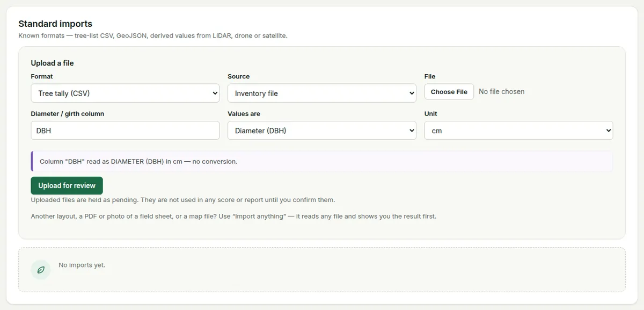Click the No file chosen text
This screenshot has height=310, width=644.
coord(502,92)
